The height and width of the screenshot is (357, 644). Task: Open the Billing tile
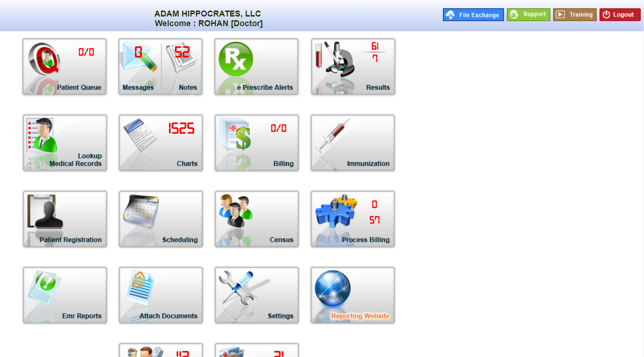tap(257, 143)
